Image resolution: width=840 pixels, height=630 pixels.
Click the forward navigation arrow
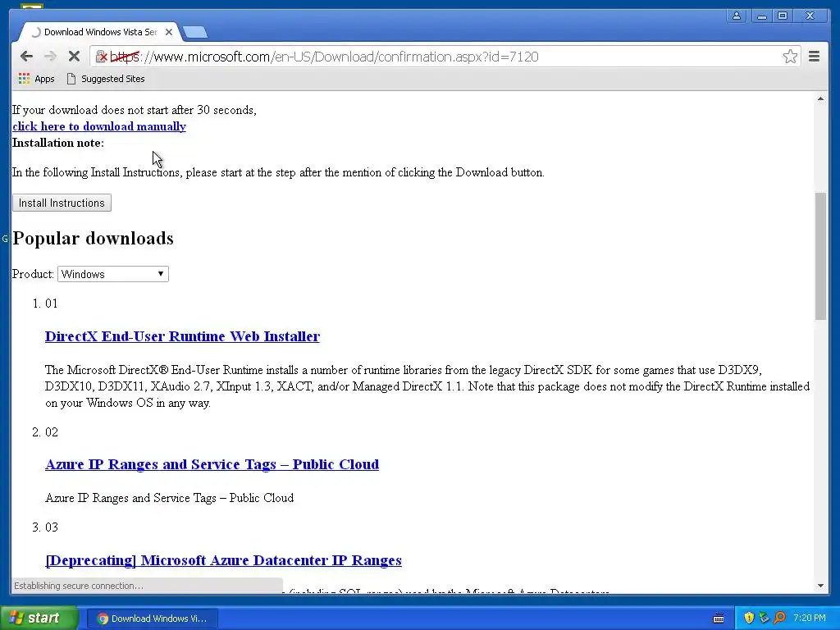tap(50, 57)
